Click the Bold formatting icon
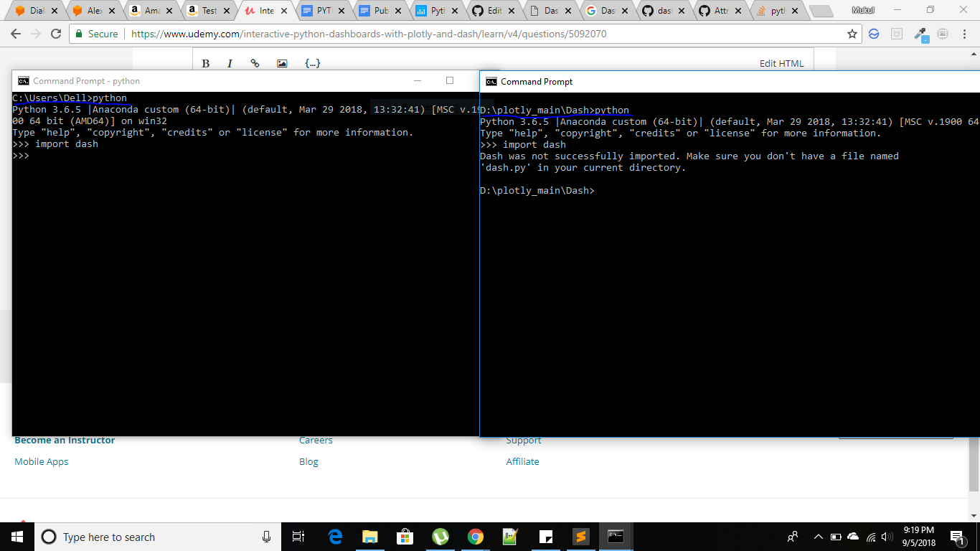The width and height of the screenshot is (980, 551). (205, 63)
